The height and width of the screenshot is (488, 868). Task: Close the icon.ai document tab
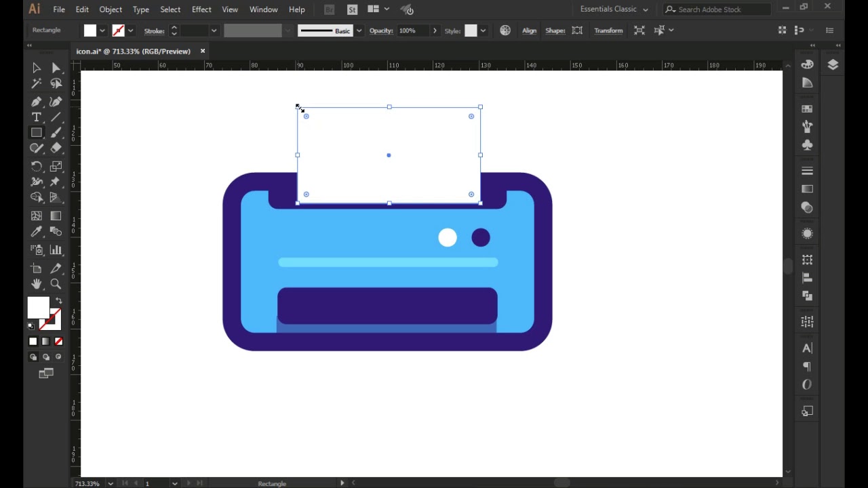(202, 51)
